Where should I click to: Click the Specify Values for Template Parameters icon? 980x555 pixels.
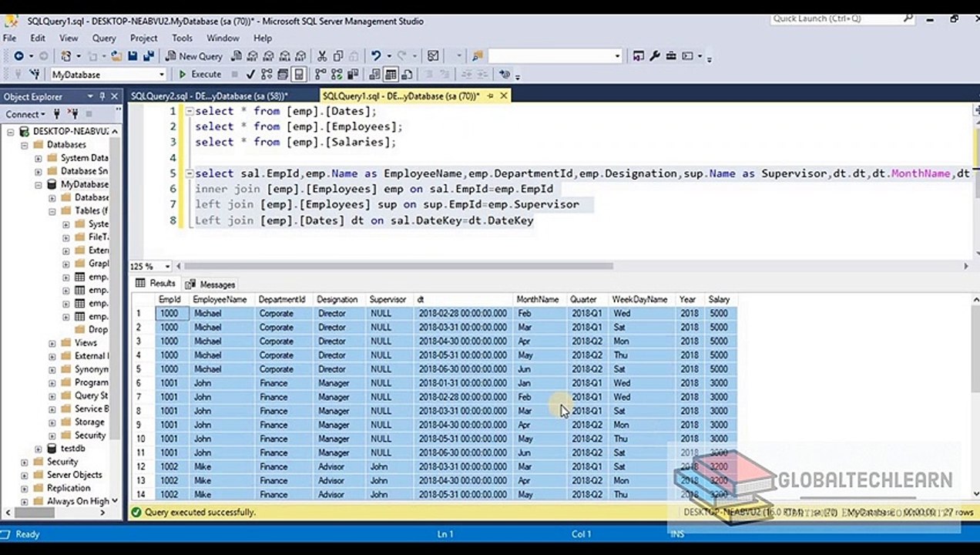click(505, 75)
